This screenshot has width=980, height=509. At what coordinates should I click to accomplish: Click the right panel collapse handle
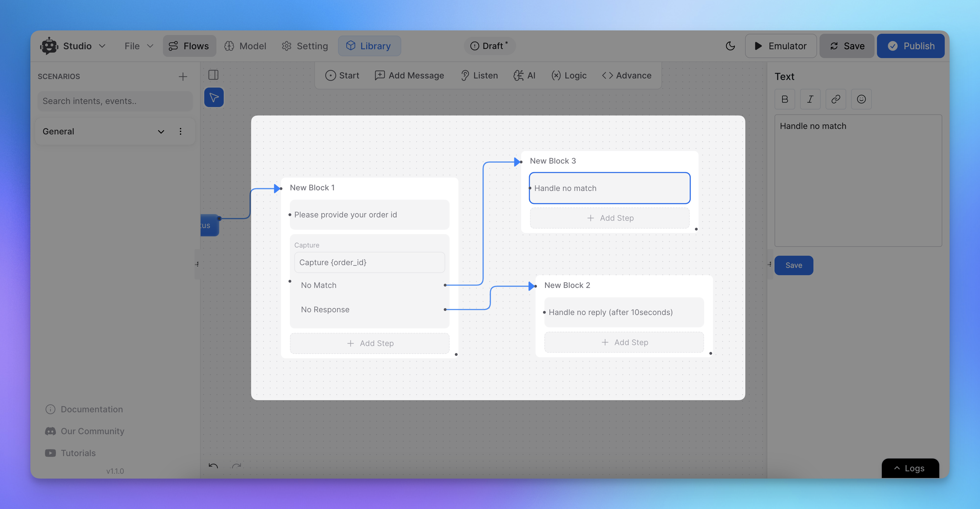[770, 265]
